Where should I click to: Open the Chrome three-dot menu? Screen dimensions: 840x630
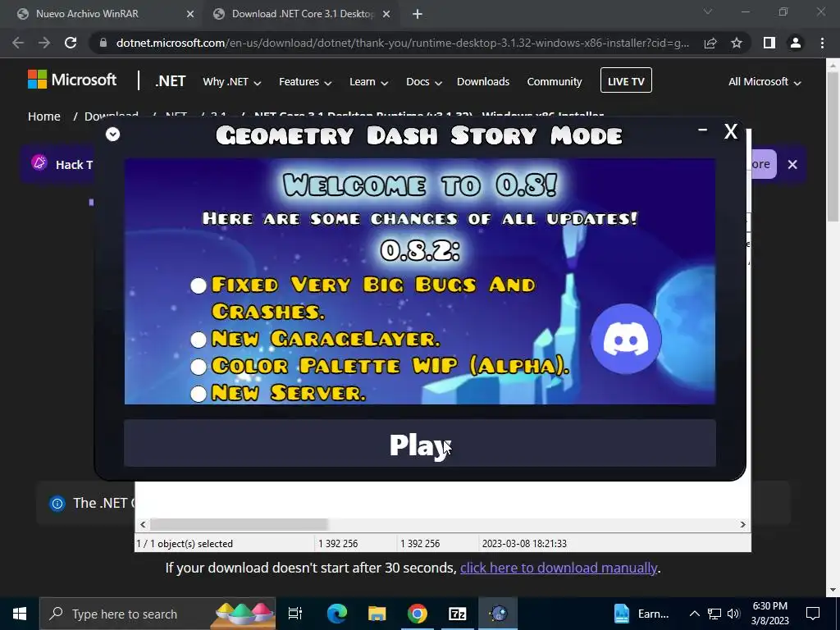(822, 43)
